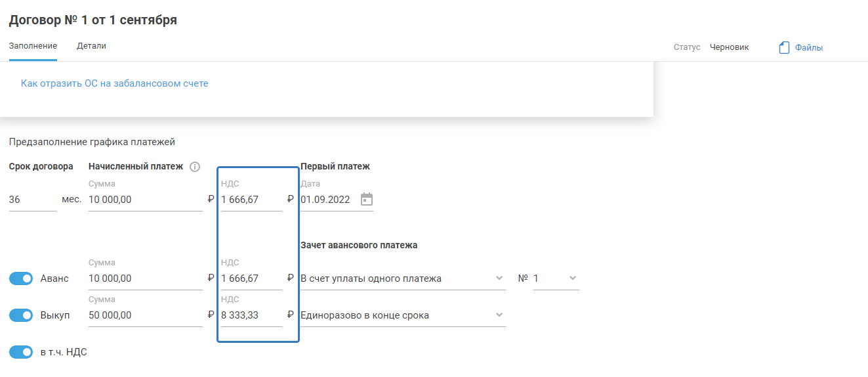The width and height of the screenshot is (868, 377).
Task: Open the calendar date picker icon
Action: tap(367, 199)
